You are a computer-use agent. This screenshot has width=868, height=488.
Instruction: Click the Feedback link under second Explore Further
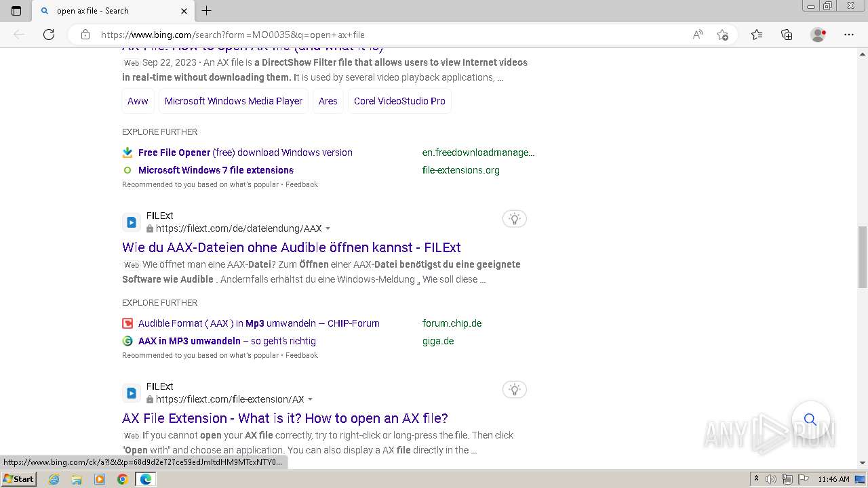point(302,355)
